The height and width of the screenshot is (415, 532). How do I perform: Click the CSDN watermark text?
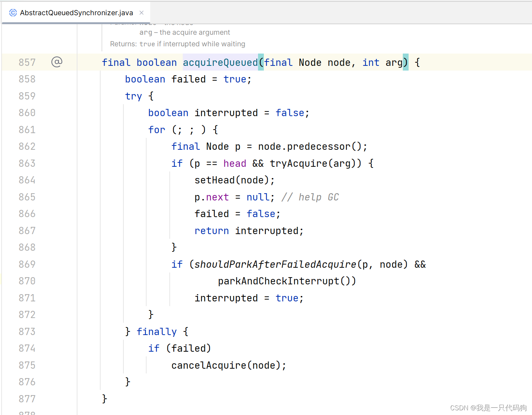pos(488,407)
